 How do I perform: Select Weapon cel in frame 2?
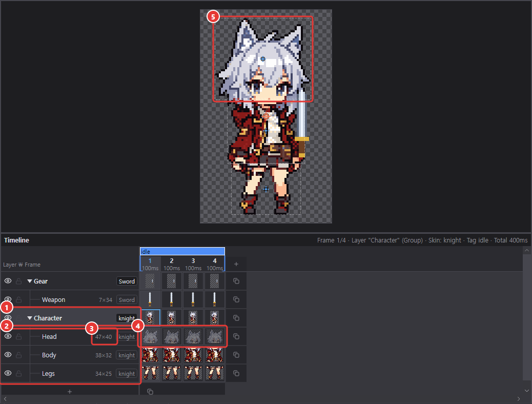click(x=172, y=299)
